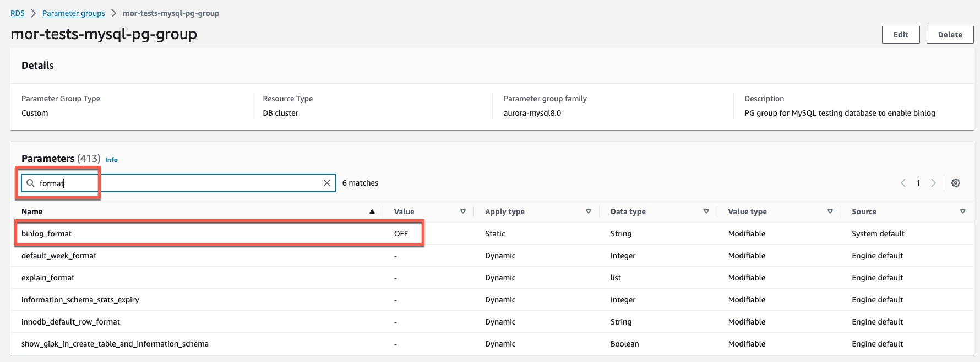
Task: Click the search magnifier icon
Action: 31,183
